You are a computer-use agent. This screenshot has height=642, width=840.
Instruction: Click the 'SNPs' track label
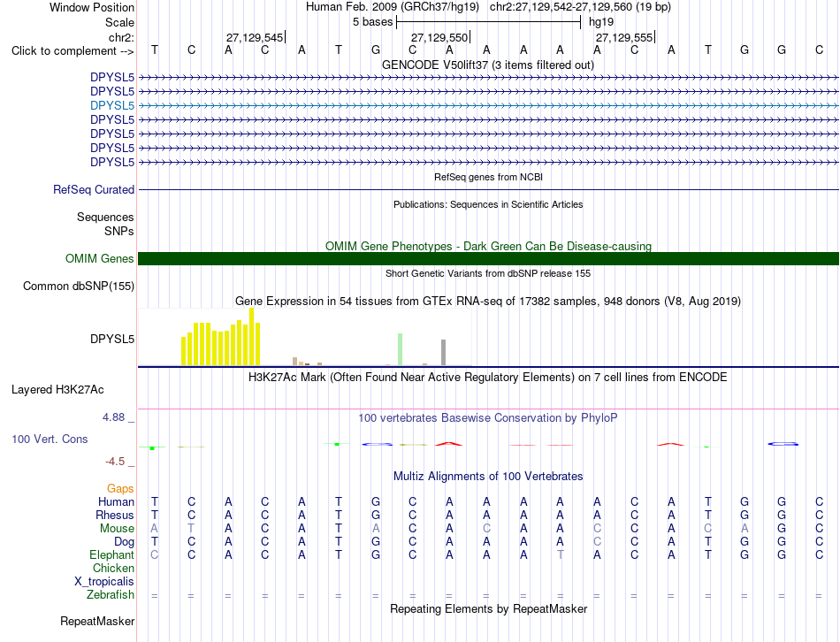pyautogui.click(x=119, y=231)
